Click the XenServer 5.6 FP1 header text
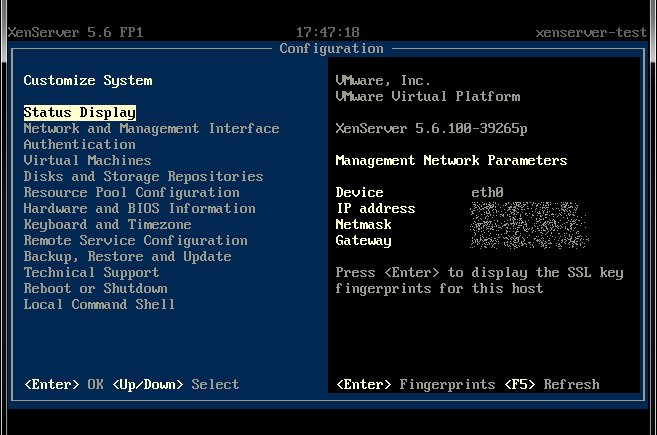The width and height of the screenshot is (657, 435). point(75,32)
